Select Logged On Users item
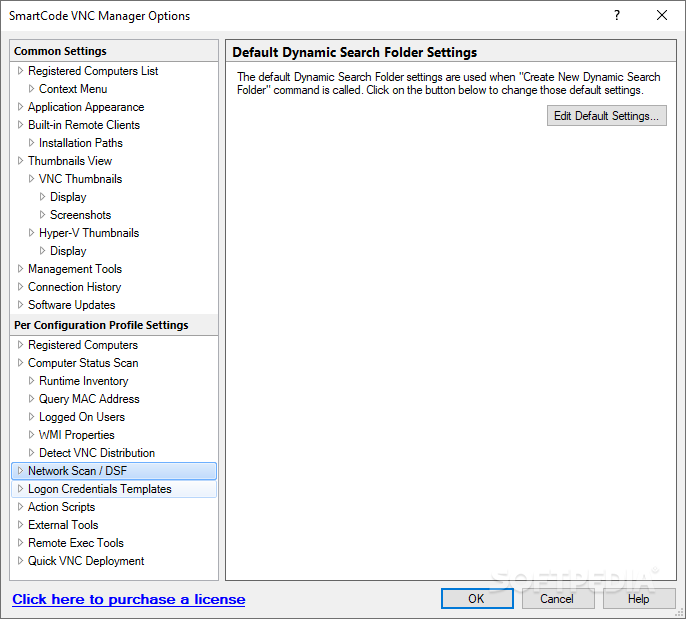The image size is (686, 619). pos(82,416)
